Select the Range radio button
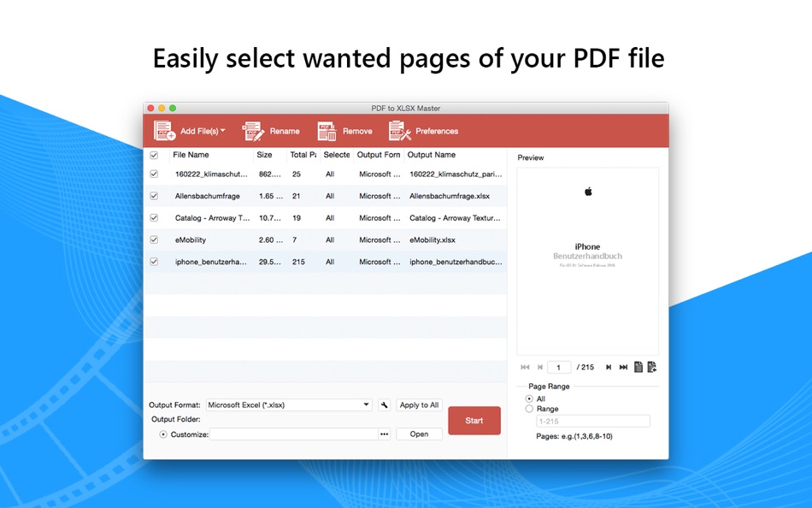This screenshot has width=812, height=508. 529,409
